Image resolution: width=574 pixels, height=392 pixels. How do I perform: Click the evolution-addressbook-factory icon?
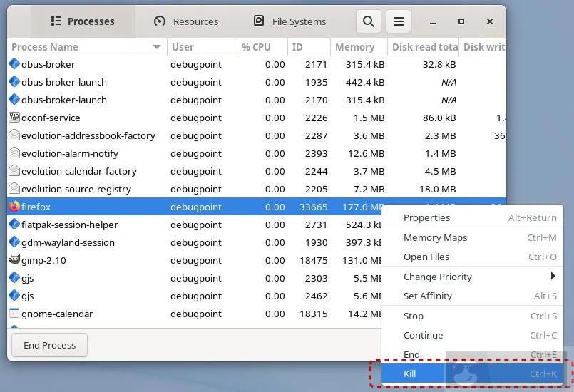(x=14, y=135)
